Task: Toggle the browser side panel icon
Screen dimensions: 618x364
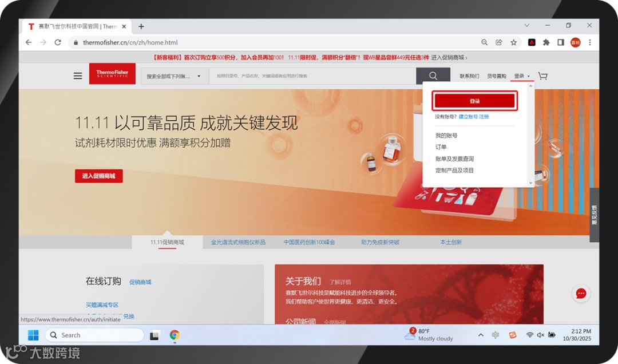Action: [561, 42]
